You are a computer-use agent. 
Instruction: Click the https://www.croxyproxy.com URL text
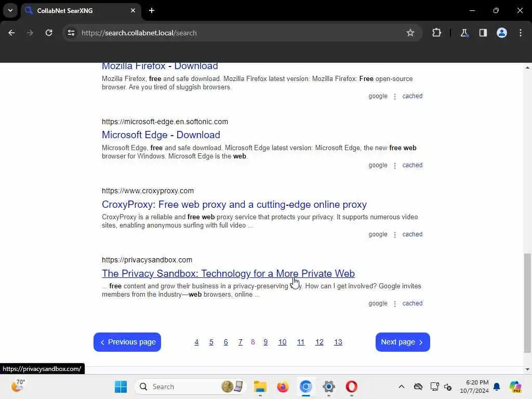click(148, 191)
